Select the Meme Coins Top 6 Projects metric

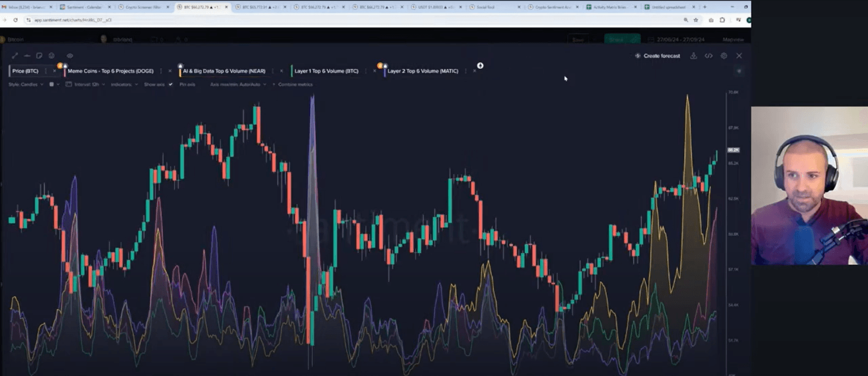(110, 71)
